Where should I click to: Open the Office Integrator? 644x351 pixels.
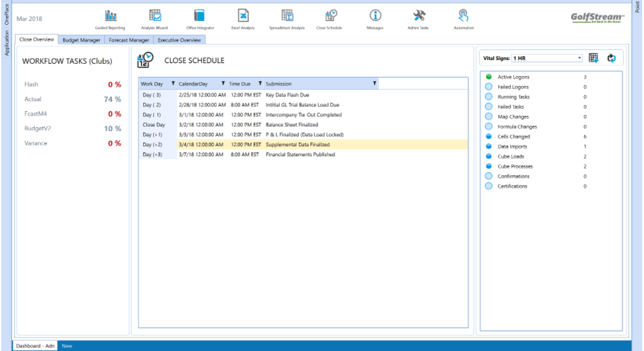coord(199,17)
